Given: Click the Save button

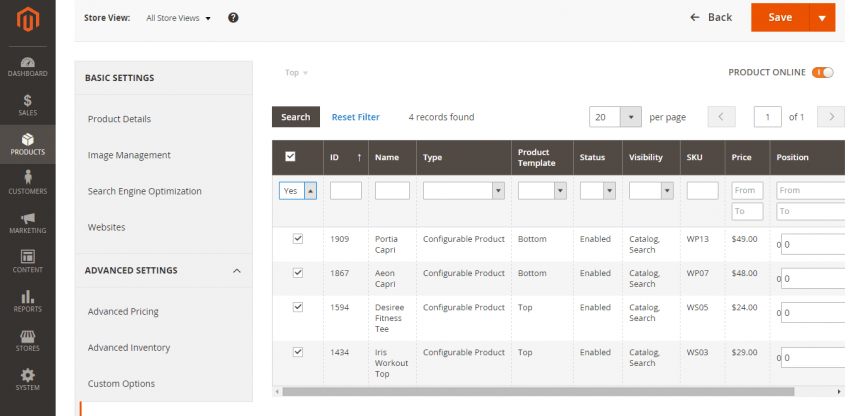Looking at the screenshot, I should 780,18.
